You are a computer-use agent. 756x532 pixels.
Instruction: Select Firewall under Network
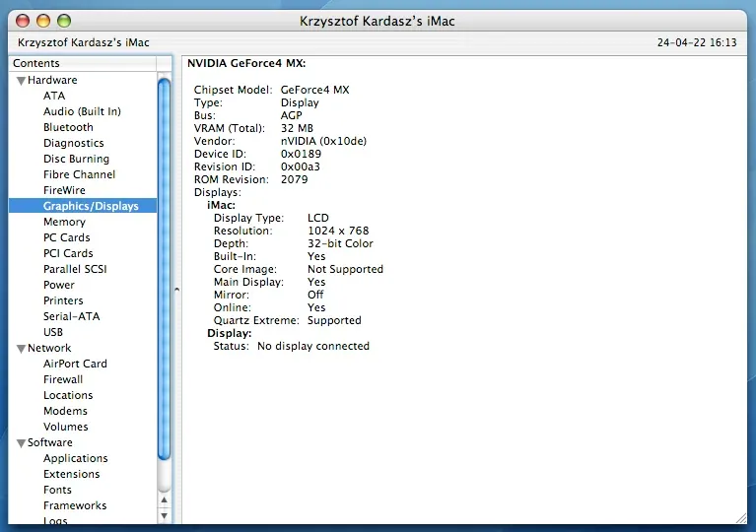click(x=63, y=379)
